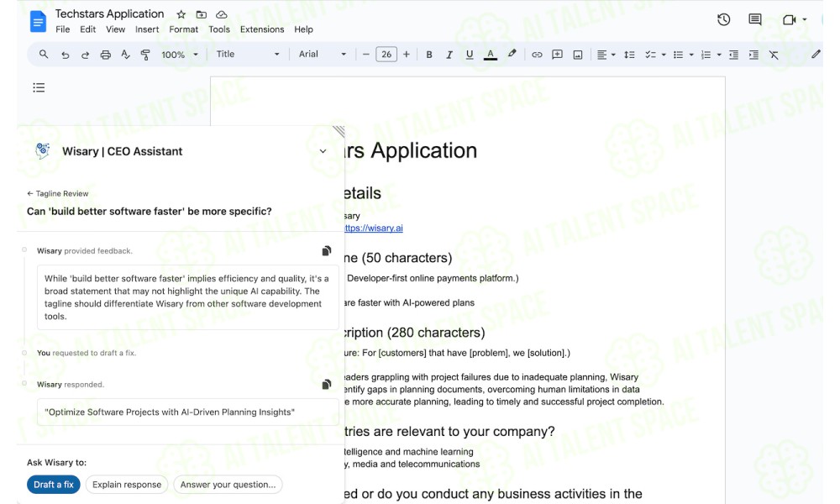
Task: Open line and paragraph spacing
Action: coord(629,55)
